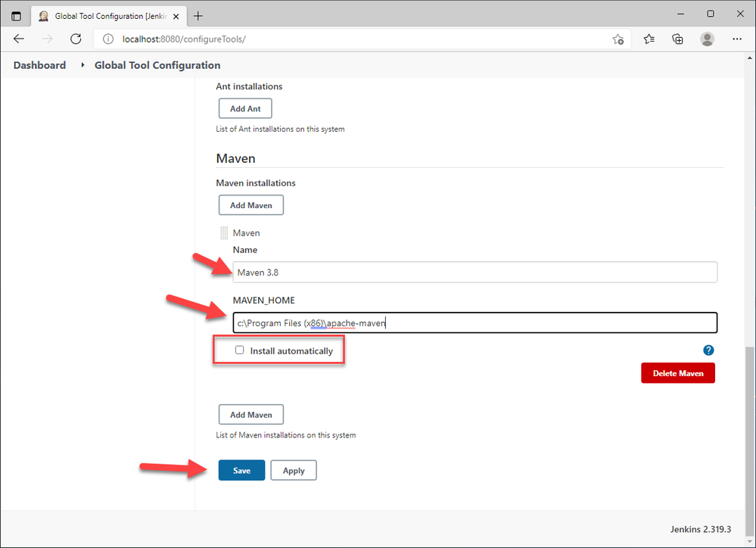The image size is (756, 548).
Task: Enable Install automatically checkbox
Action: pyautogui.click(x=240, y=350)
